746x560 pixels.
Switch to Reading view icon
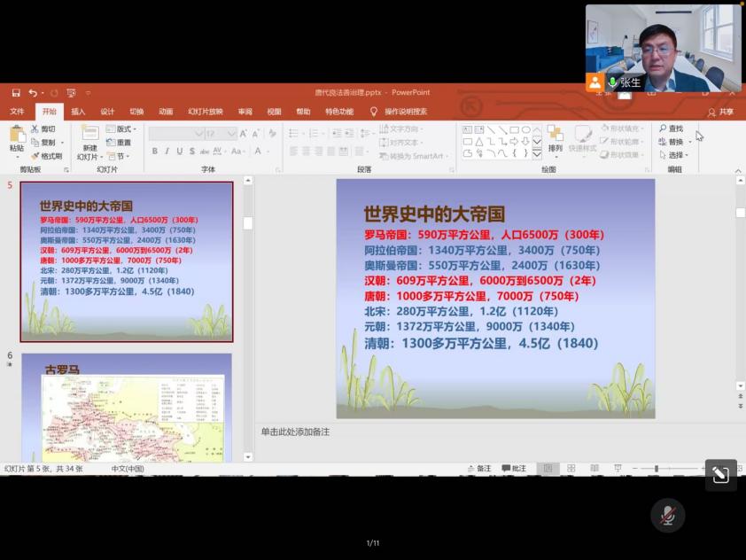(594, 468)
